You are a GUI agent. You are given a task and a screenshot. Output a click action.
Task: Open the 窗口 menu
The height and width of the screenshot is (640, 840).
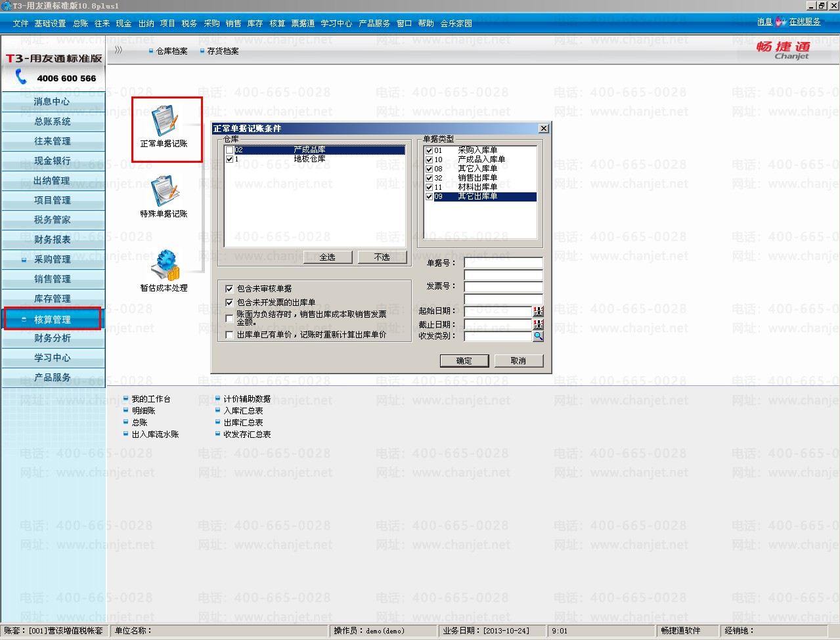point(404,23)
